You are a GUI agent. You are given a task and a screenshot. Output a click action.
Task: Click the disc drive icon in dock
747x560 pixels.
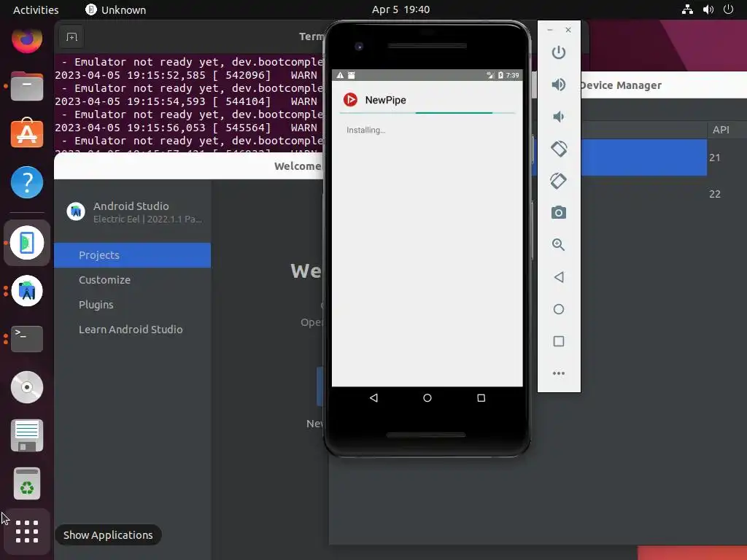pos(27,387)
